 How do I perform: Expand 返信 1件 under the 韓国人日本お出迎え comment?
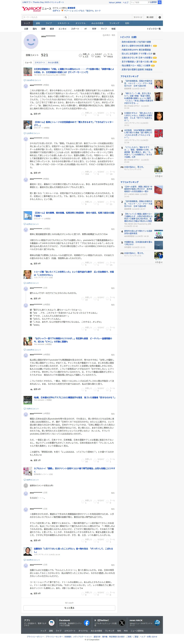tap(35, 460)
